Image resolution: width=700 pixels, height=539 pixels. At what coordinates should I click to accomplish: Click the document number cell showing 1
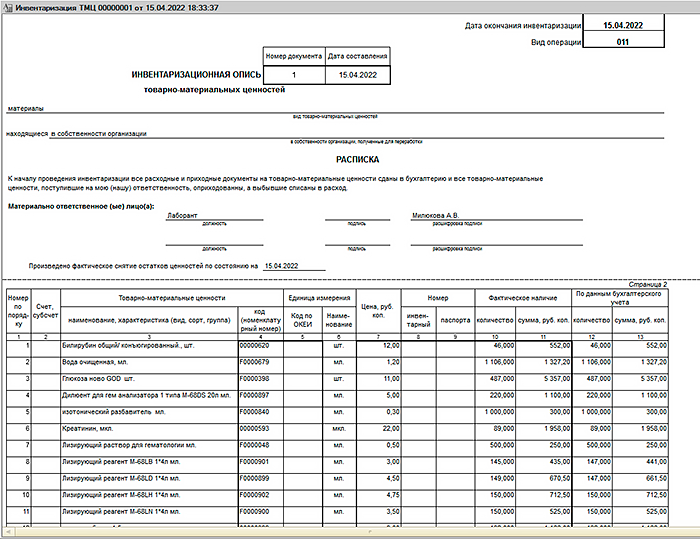293,75
